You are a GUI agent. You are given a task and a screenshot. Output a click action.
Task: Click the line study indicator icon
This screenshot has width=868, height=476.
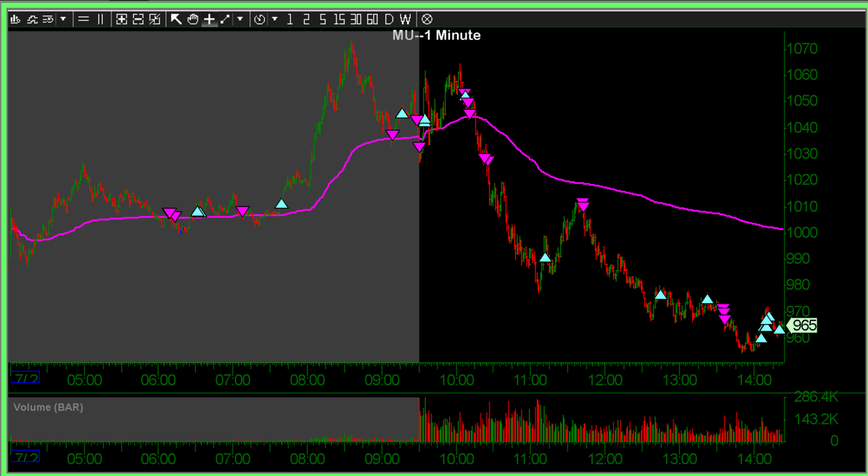coord(32,20)
